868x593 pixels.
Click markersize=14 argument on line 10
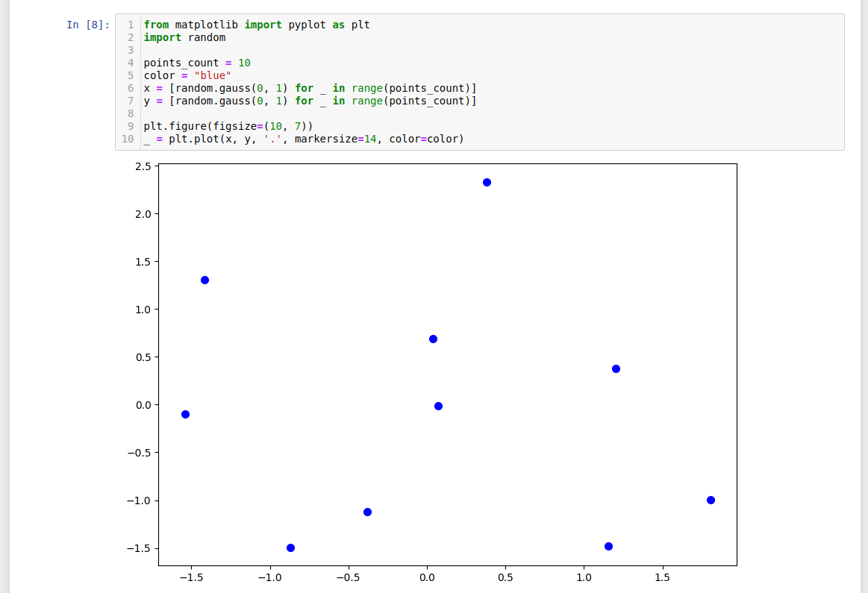(x=336, y=139)
